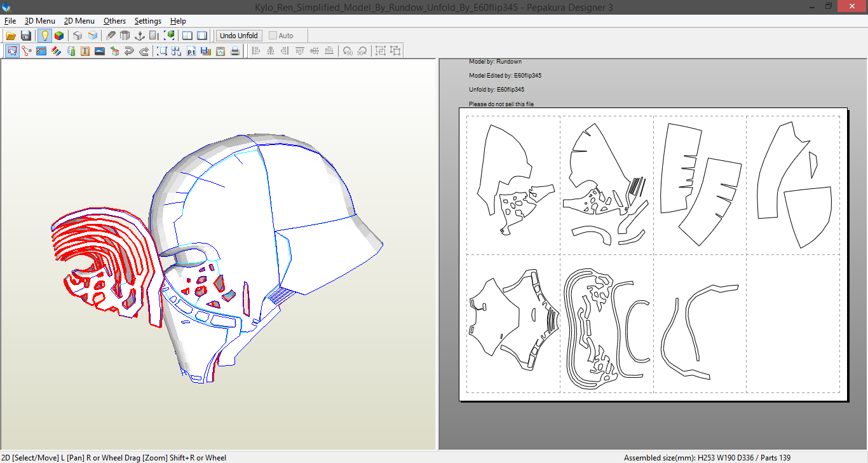Click the 'Model Edited by: E60flip345' text
The height and width of the screenshot is (463, 868).
(x=505, y=76)
